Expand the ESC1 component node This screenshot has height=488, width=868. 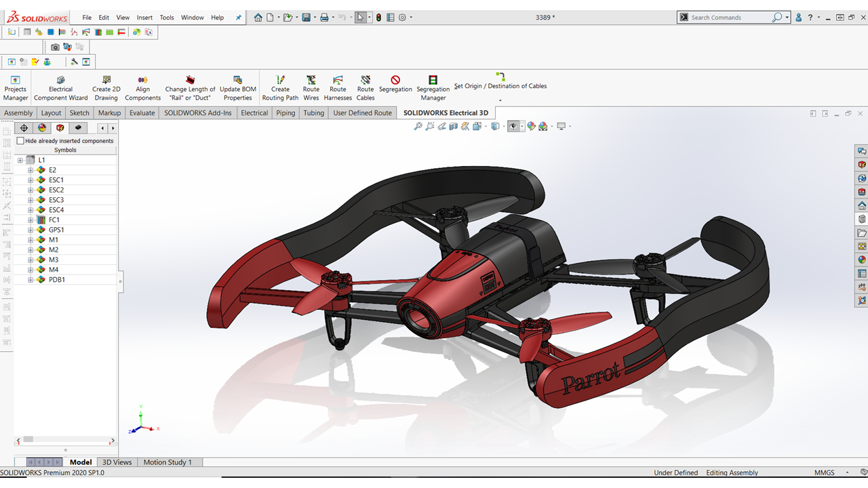tap(31, 180)
